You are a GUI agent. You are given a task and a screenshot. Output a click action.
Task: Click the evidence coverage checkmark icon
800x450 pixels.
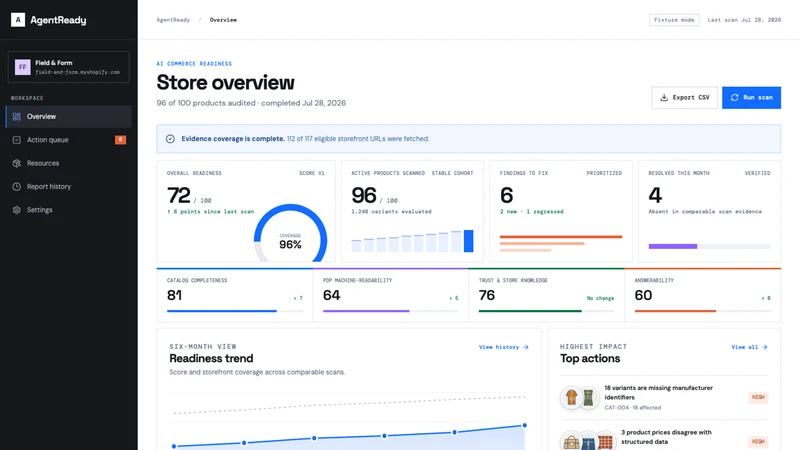pyautogui.click(x=170, y=139)
